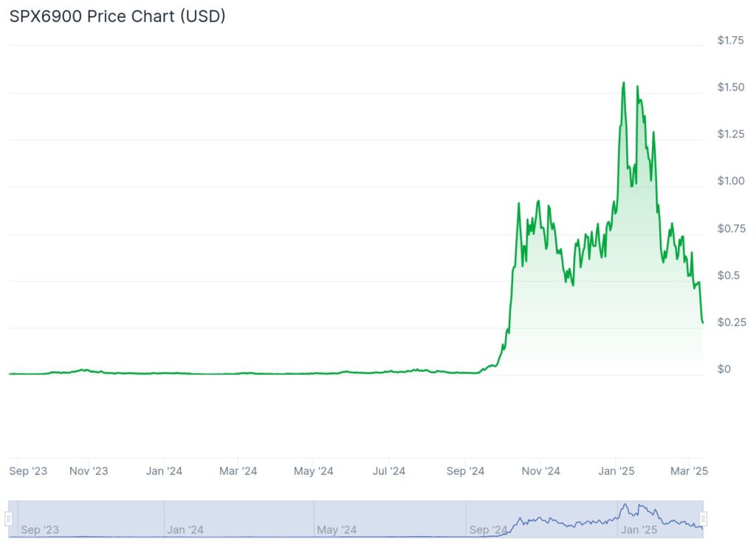
Task: Click the $1.75 price axis label
Action: coord(730,41)
